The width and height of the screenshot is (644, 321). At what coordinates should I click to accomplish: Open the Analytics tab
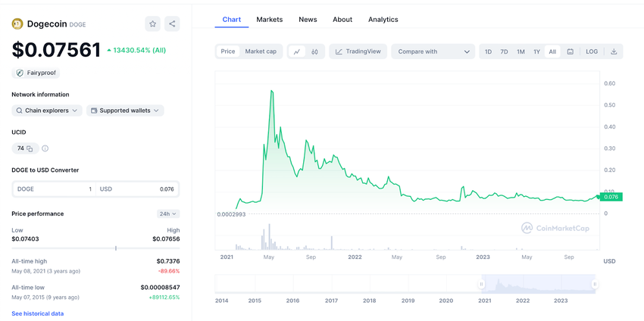click(x=383, y=20)
